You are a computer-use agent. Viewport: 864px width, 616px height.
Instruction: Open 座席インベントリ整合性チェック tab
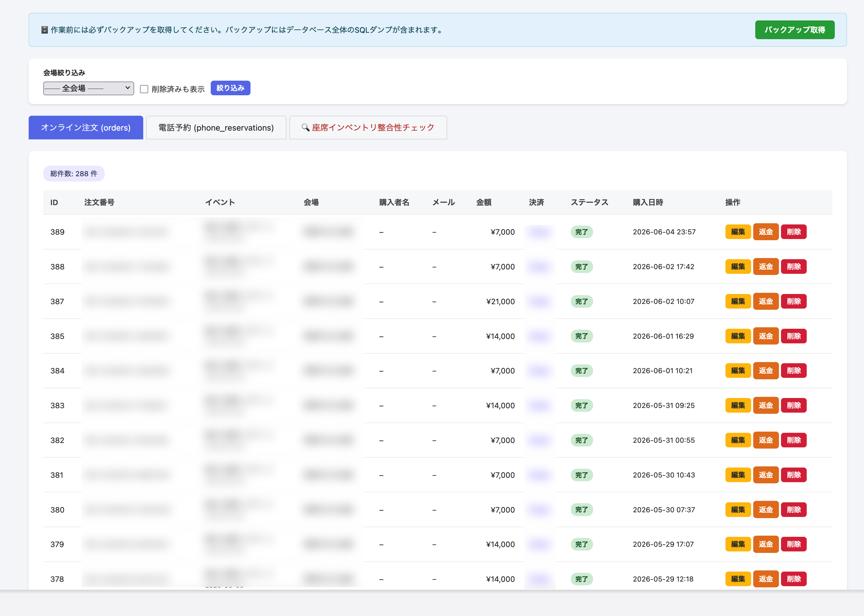pyautogui.click(x=368, y=127)
